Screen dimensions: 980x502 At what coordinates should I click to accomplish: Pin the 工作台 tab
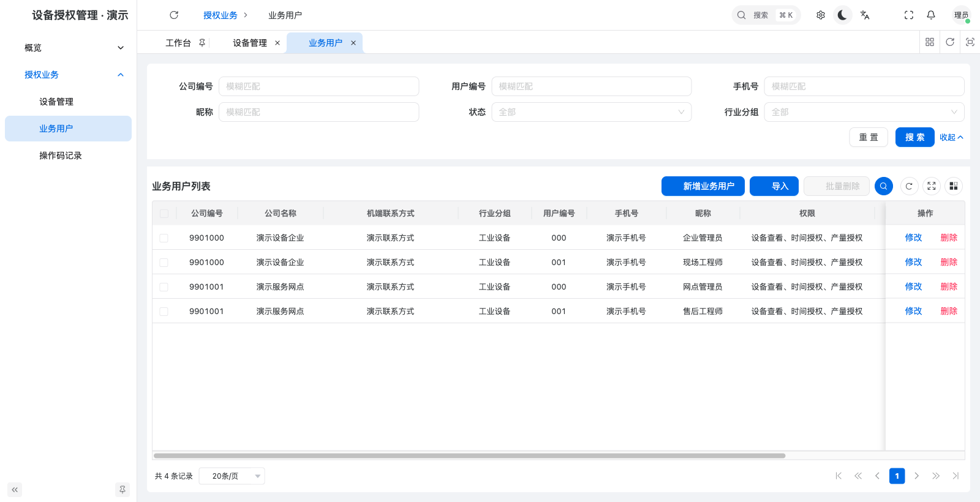[202, 43]
